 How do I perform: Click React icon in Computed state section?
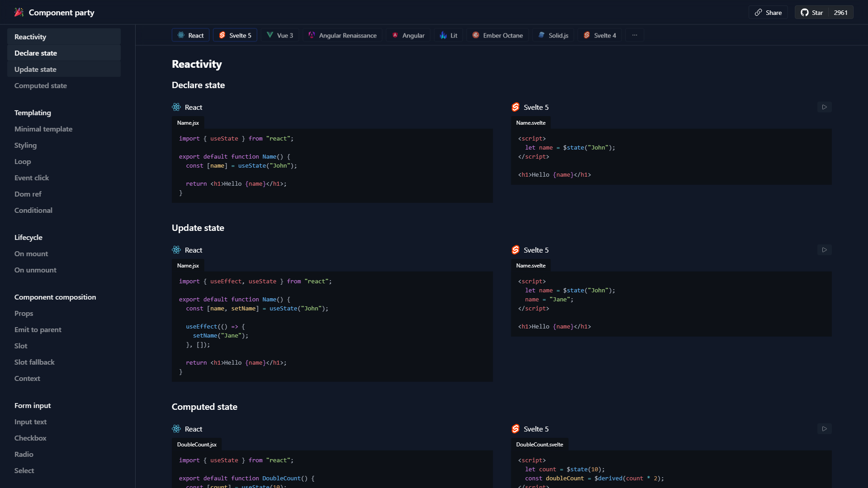pyautogui.click(x=176, y=429)
